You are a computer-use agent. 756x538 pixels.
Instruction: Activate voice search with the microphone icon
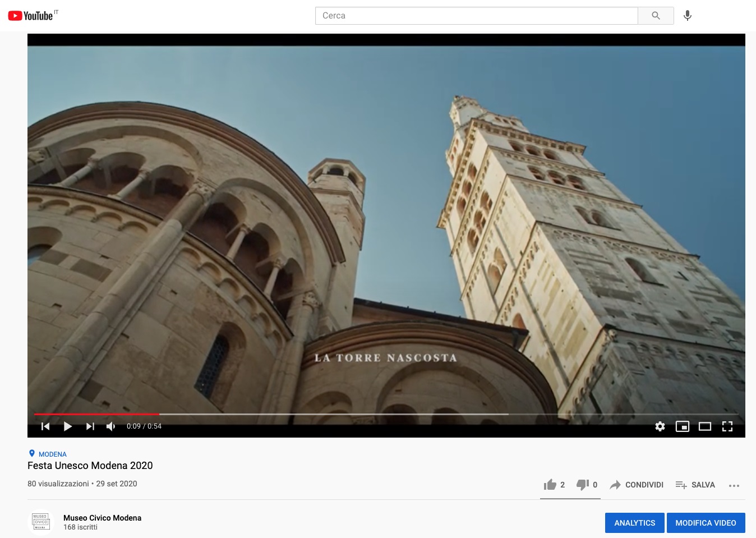(688, 16)
